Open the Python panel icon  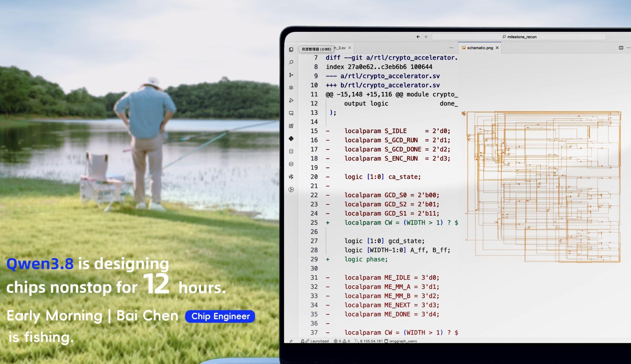pyautogui.click(x=291, y=139)
